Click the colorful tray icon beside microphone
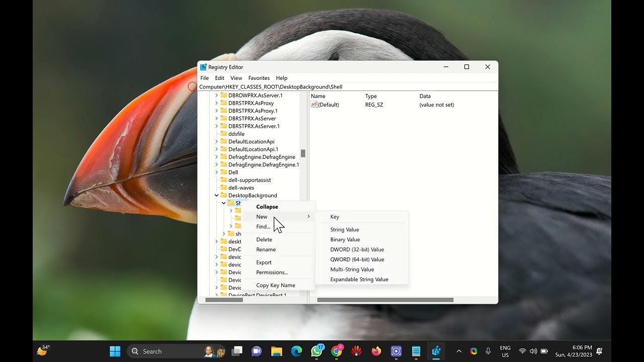 473,351
